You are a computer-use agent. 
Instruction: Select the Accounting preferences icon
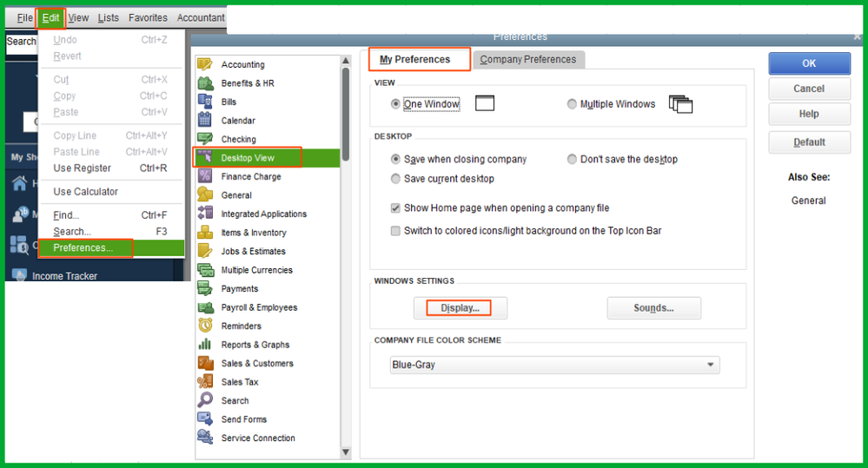205,64
